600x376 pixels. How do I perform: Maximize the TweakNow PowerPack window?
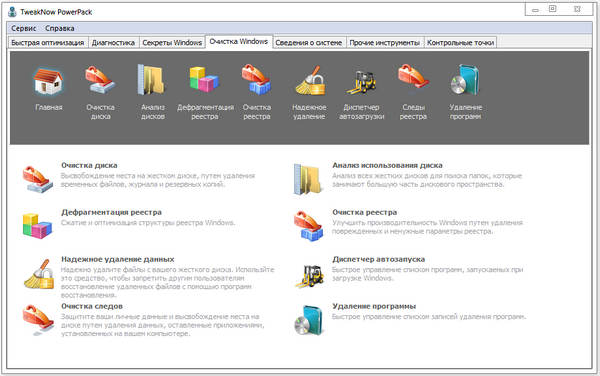pyautogui.click(x=553, y=8)
